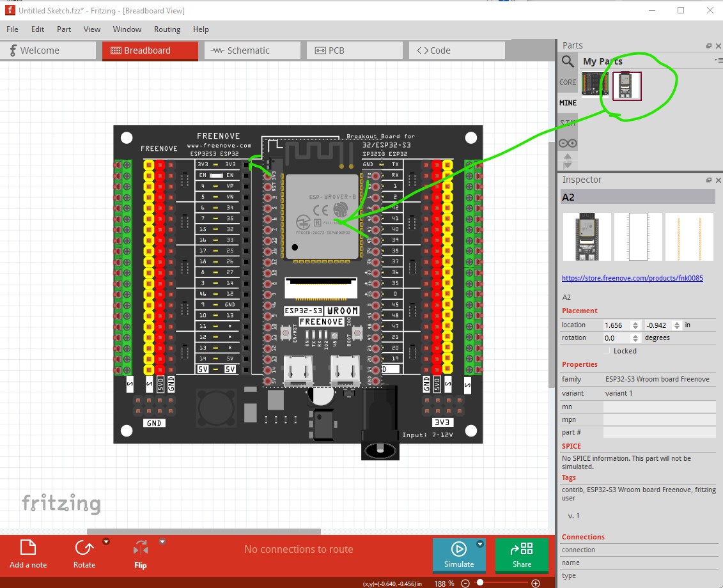This screenshot has width=723, height=588.
Task: Select the Arduino parts bin icon
Action: coord(568,143)
